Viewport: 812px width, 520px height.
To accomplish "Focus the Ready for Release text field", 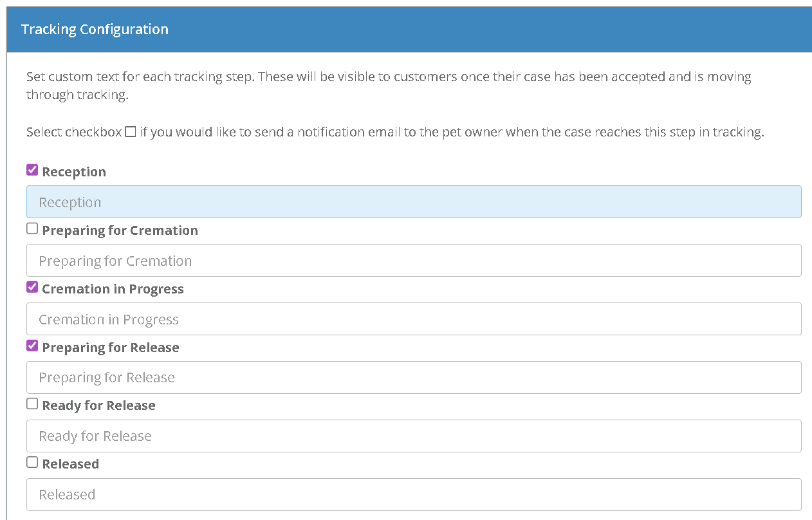I will coord(413,436).
